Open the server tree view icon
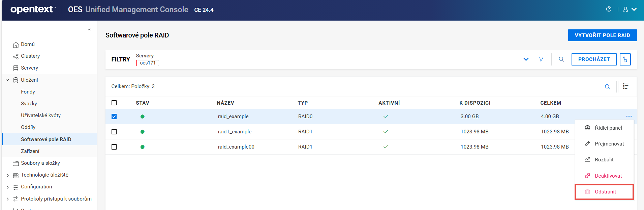The width and height of the screenshot is (644, 210). point(625,59)
